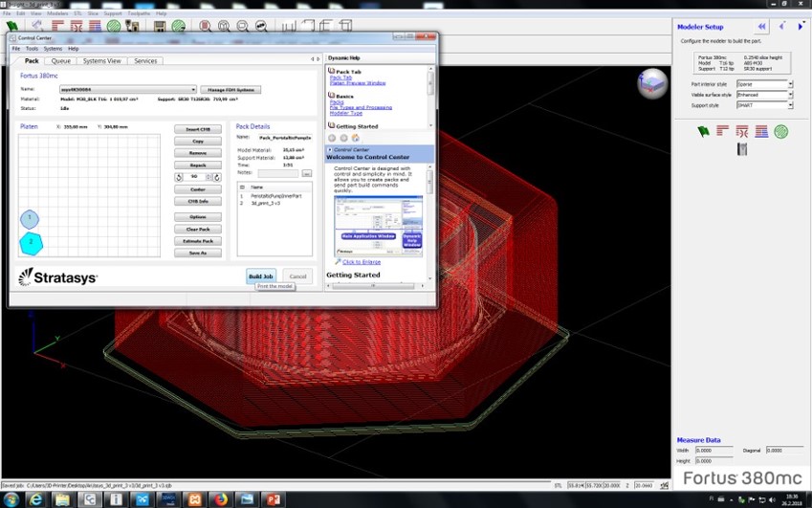Select part 1 hexagon on the platen
The height and width of the screenshot is (508, 812).
30,219
